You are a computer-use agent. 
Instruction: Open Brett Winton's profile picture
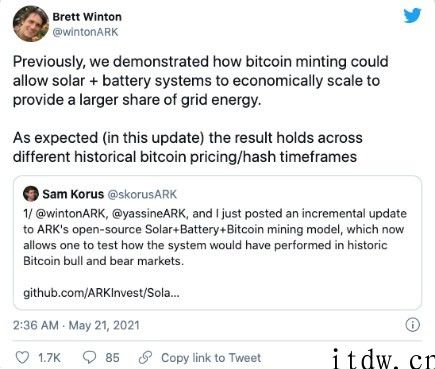click(x=31, y=24)
